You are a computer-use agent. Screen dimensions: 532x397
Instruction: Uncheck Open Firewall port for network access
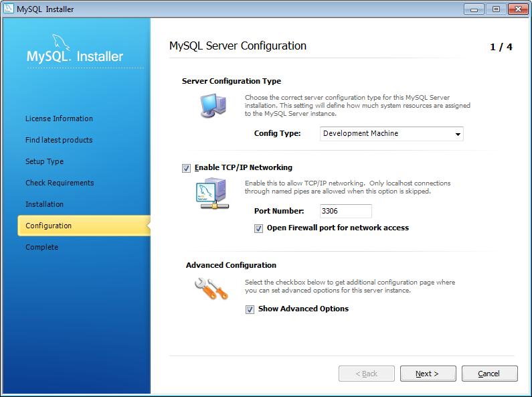258,228
